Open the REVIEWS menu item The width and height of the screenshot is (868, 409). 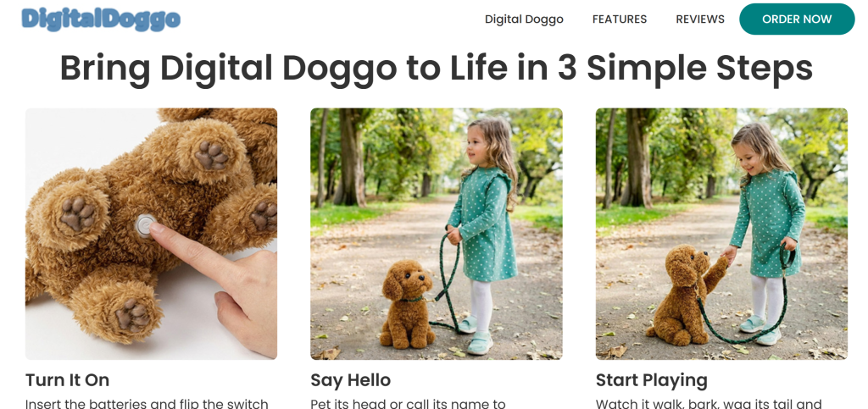[x=699, y=19]
